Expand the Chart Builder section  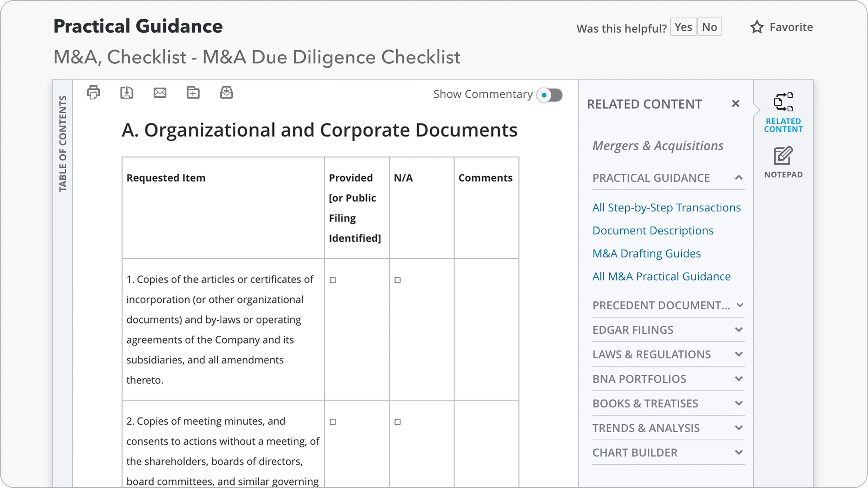tap(739, 452)
